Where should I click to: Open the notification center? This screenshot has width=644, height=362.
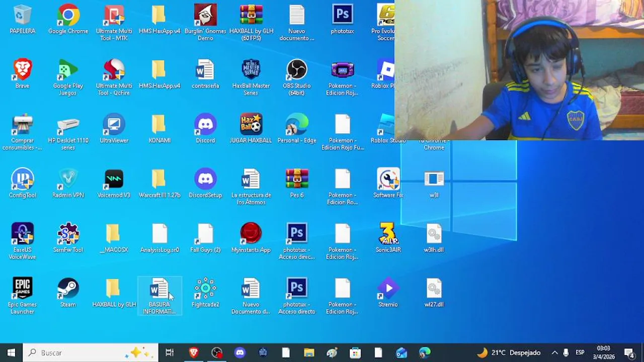pos(629,352)
